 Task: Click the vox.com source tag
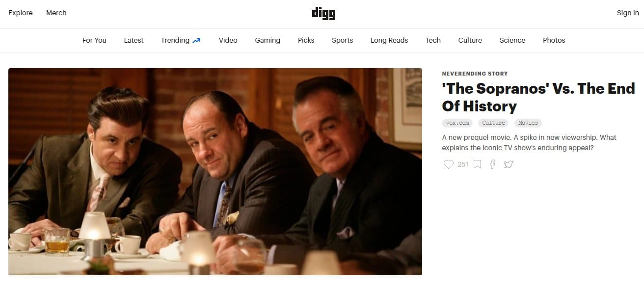click(457, 123)
